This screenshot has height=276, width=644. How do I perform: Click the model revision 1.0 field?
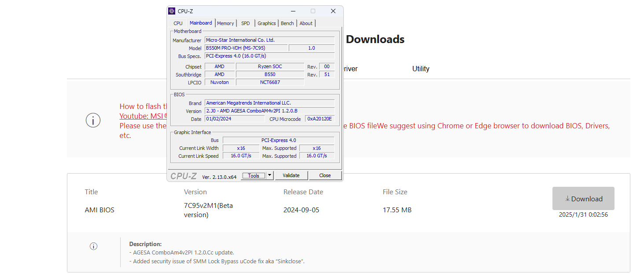pos(312,48)
